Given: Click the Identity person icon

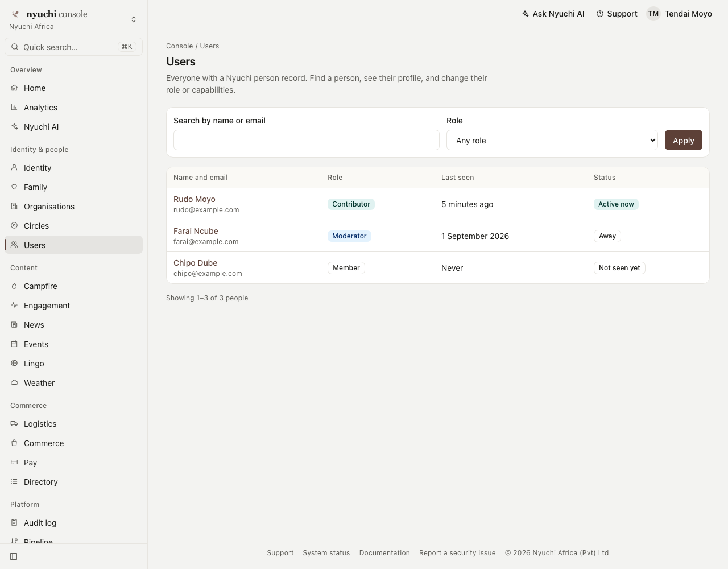Looking at the screenshot, I should click(14, 168).
